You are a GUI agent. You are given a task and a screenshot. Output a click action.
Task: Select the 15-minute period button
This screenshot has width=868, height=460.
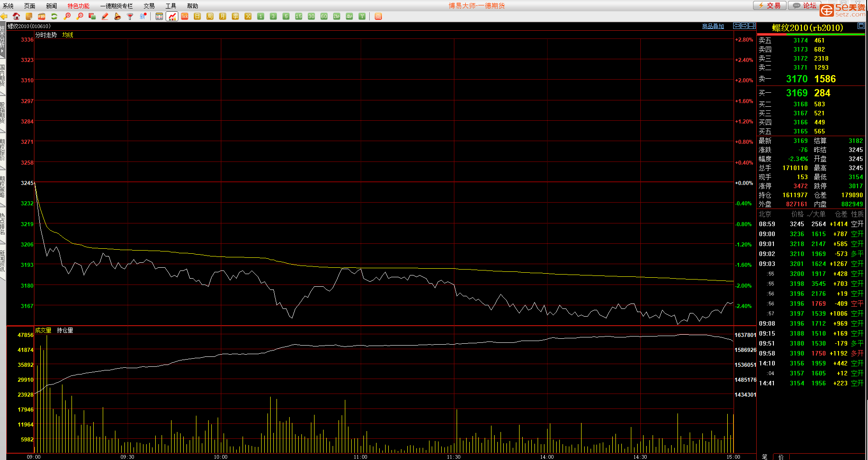[x=299, y=16]
